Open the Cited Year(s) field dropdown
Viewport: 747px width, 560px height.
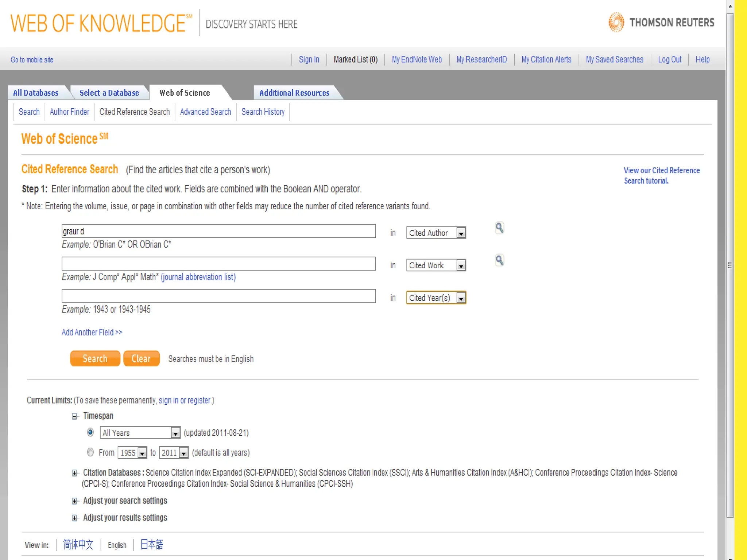[x=436, y=298]
